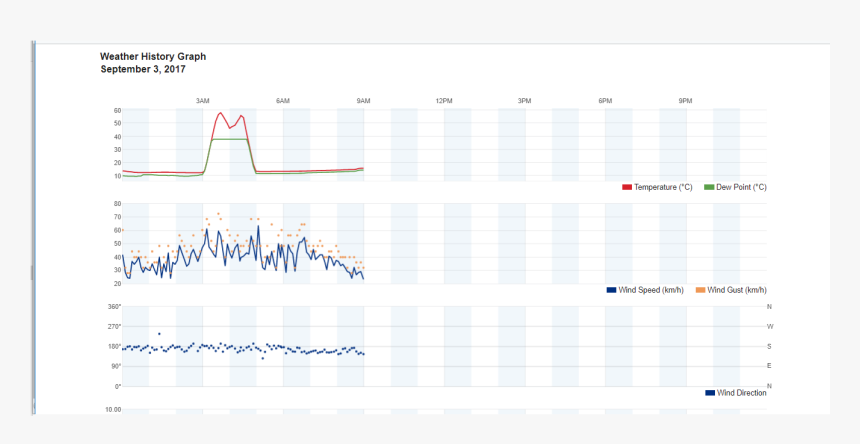
Task: Click the 6PM time axis label
Action: tap(605, 101)
